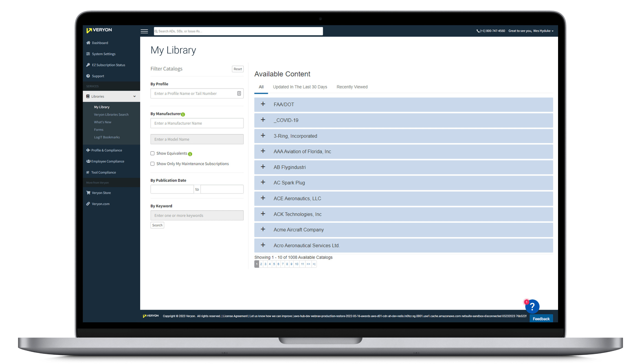Click the Libraries book icon
Image resolution: width=641 pixels, height=364 pixels.
pos(88,96)
